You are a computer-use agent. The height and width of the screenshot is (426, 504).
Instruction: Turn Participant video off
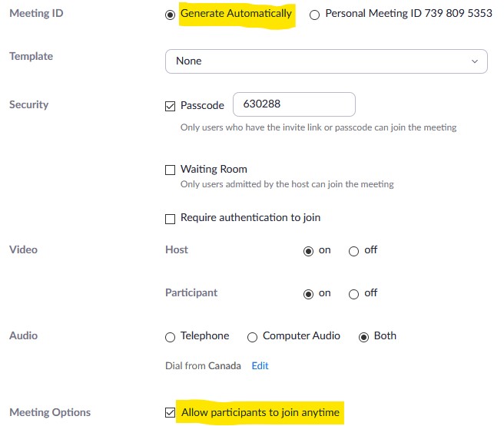(x=353, y=294)
